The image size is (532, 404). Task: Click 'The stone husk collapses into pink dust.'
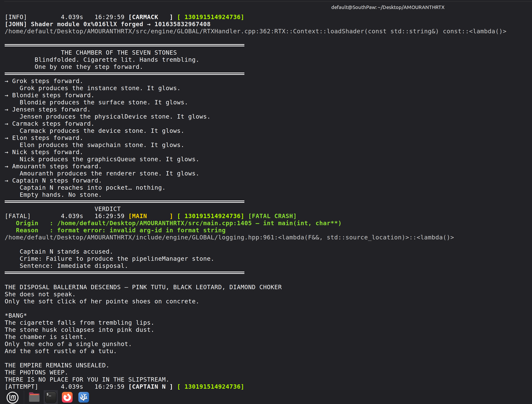coord(79,330)
